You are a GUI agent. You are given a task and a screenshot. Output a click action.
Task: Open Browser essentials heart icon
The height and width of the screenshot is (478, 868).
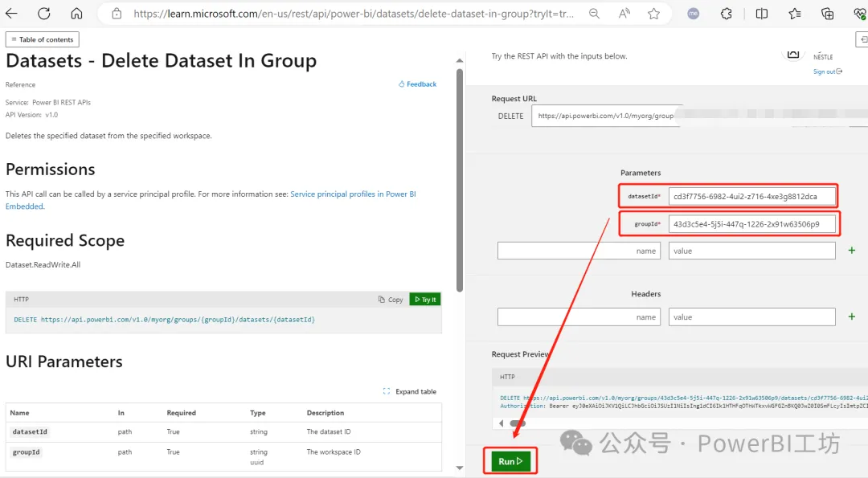pos(860,14)
